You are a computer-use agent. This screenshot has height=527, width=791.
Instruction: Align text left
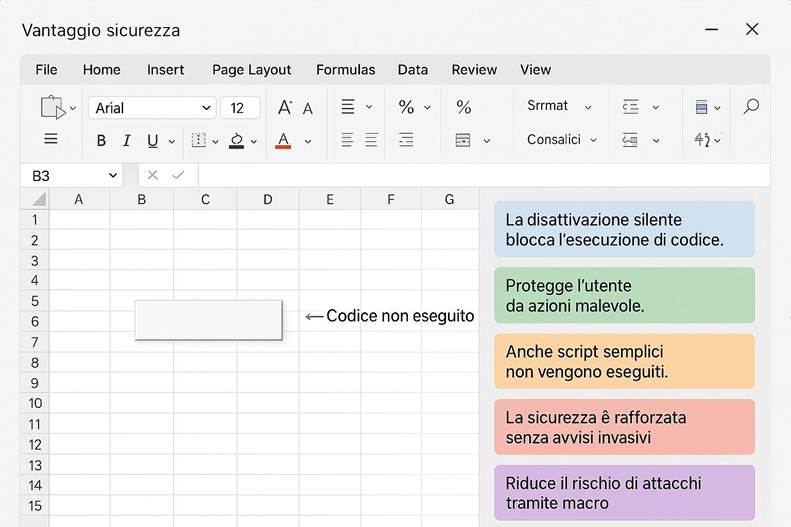347,140
